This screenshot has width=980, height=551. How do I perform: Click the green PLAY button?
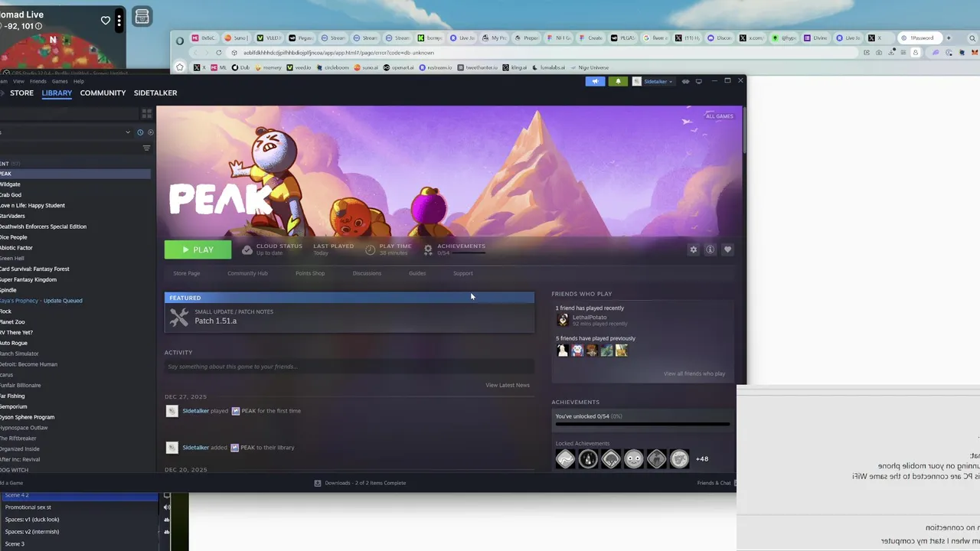point(198,249)
